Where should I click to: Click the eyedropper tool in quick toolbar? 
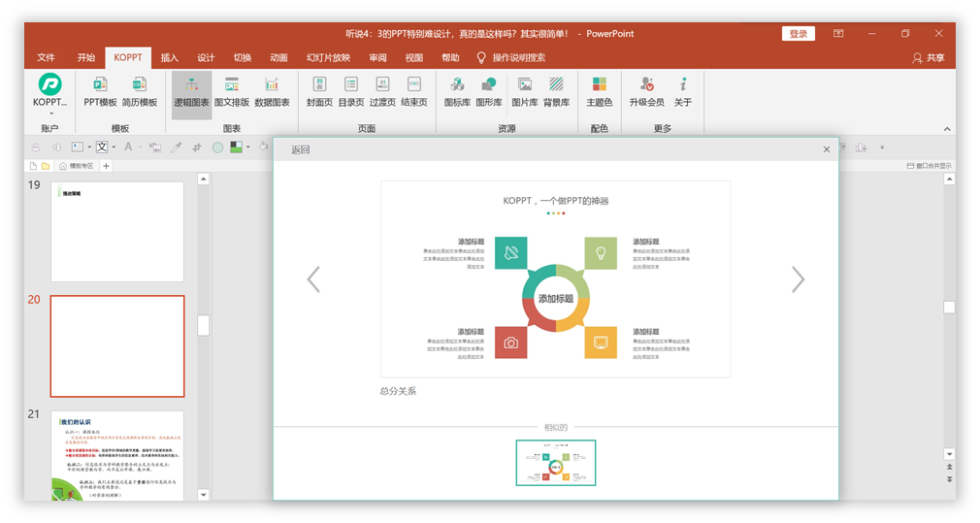point(177,147)
